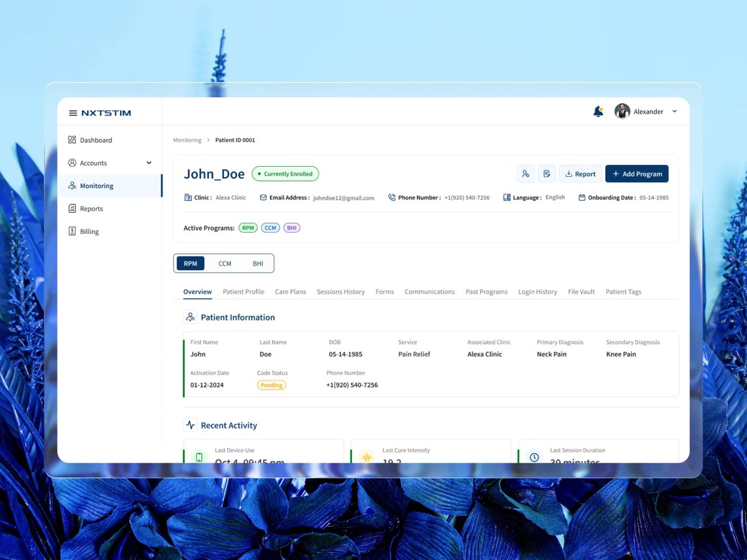This screenshot has width=747, height=560.
Task: Click email johndoe12@gmail.com
Action: (344, 198)
